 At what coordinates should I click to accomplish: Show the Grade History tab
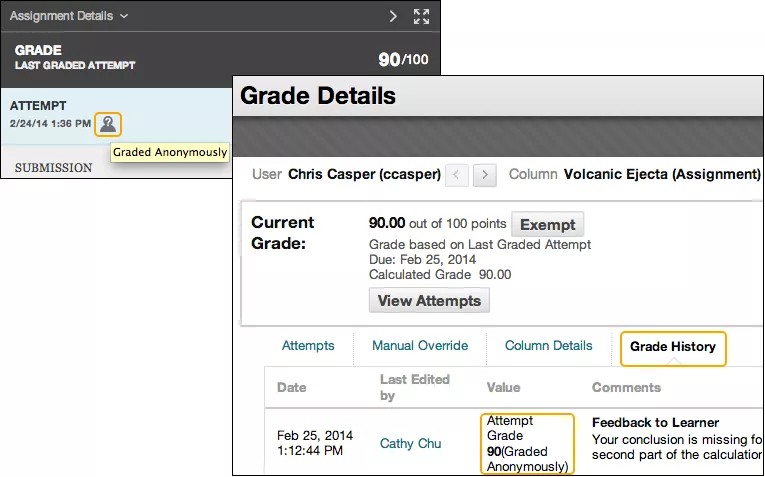673,347
